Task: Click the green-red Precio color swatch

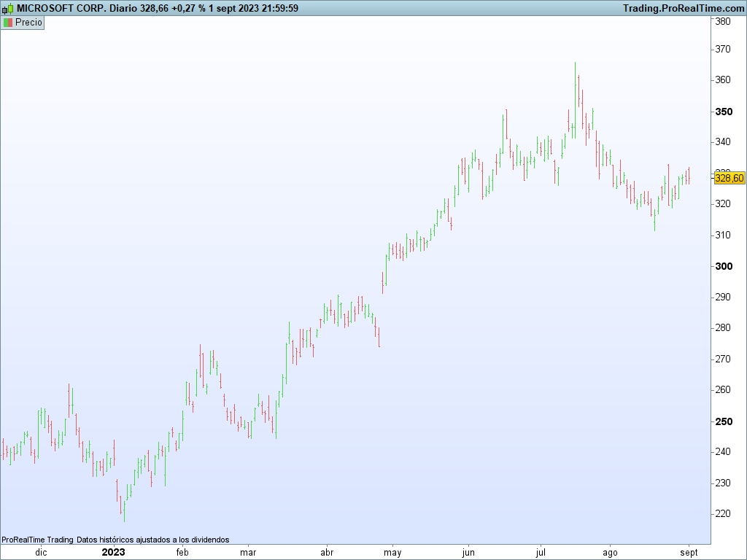Action: point(7,23)
